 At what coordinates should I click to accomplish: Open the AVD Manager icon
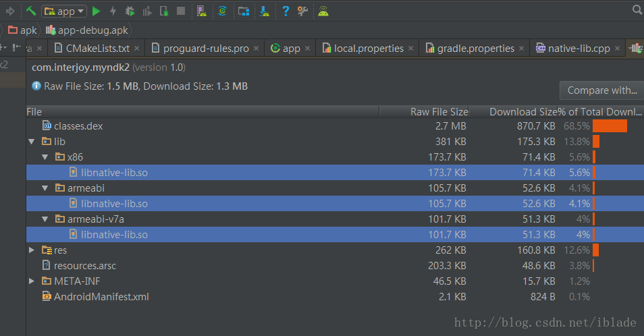tap(201, 11)
